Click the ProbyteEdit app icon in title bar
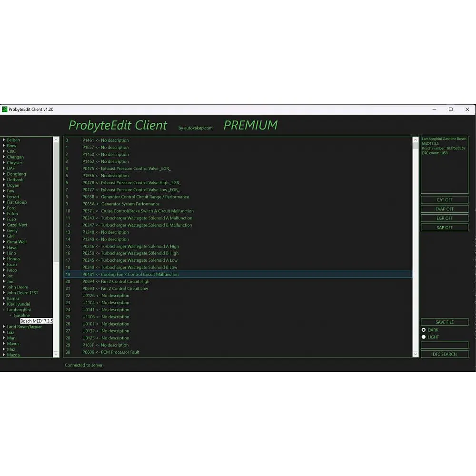Image resolution: width=476 pixels, height=476 pixels. click(5, 109)
